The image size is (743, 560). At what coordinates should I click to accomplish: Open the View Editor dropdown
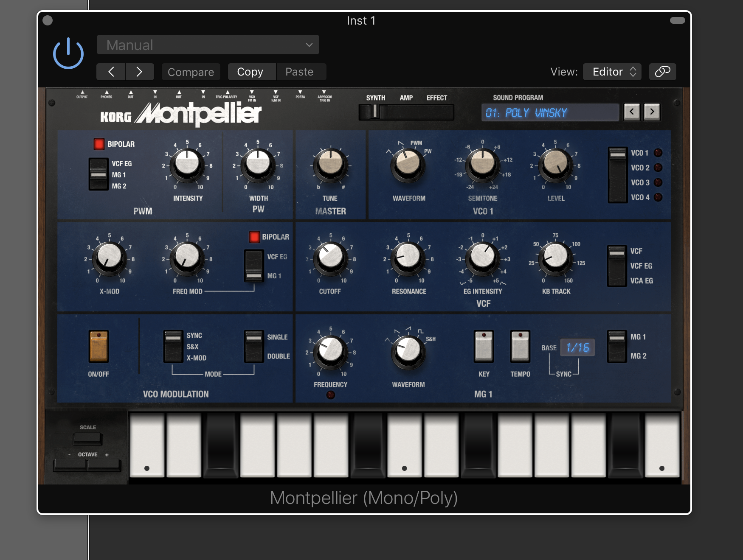612,72
